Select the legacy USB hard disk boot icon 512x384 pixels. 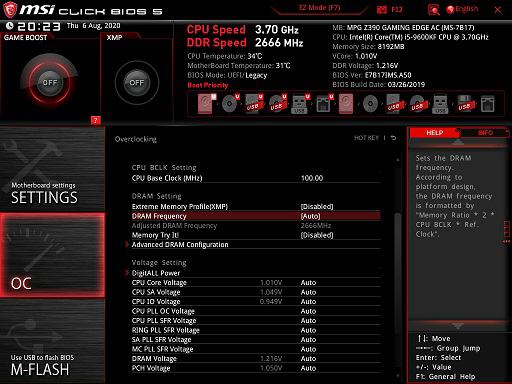click(394, 104)
